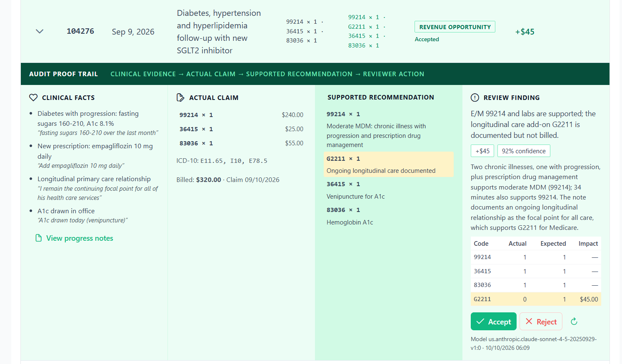
Task: Select the highlighted G2211 × 1 recommendation
Action: coord(389,165)
